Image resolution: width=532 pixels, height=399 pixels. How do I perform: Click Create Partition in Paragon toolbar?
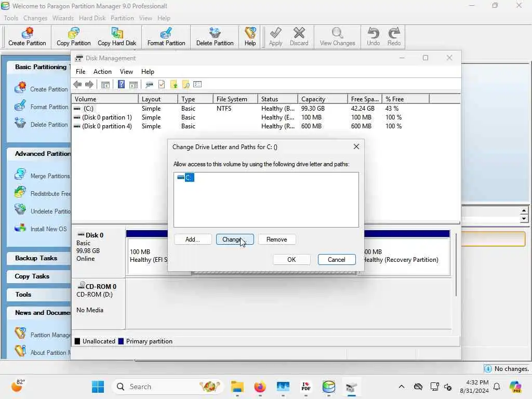click(x=27, y=37)
